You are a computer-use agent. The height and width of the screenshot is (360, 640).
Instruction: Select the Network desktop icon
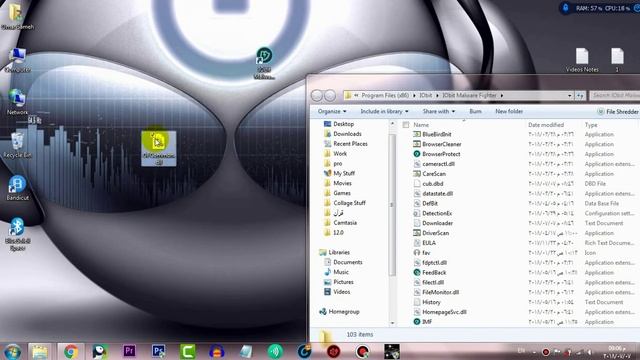coord(17,102)
